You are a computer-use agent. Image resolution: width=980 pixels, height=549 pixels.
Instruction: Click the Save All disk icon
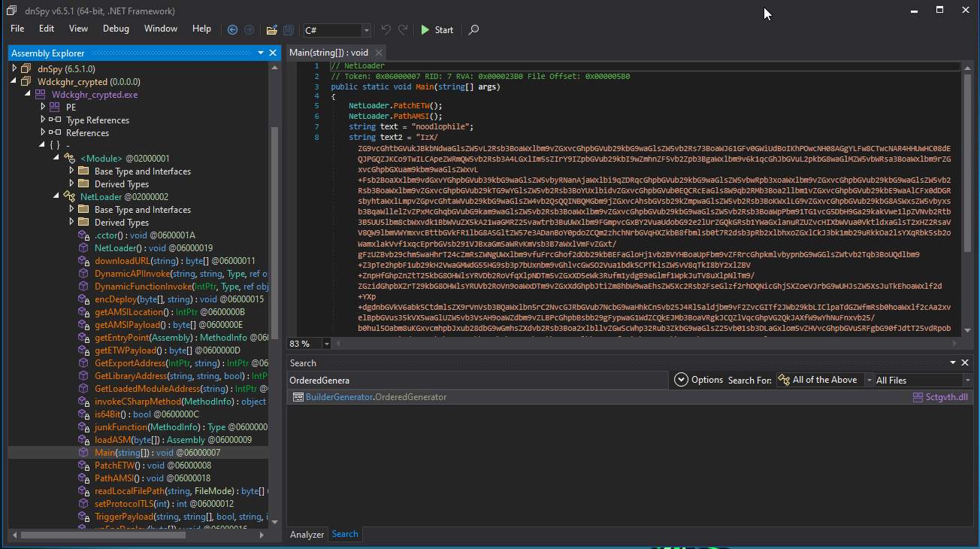(x=288, y=30)
